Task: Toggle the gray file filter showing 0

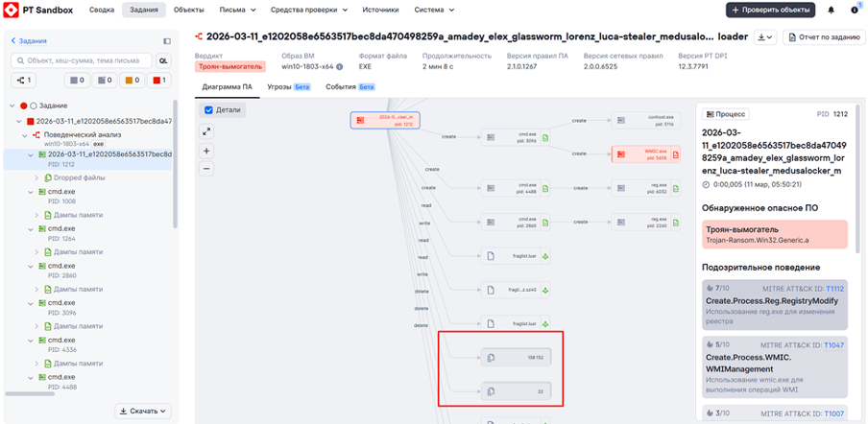Action: coord(104,81)
